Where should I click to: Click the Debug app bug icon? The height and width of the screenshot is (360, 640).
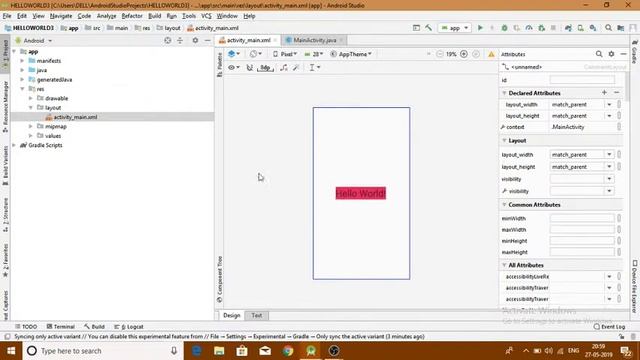504,28
